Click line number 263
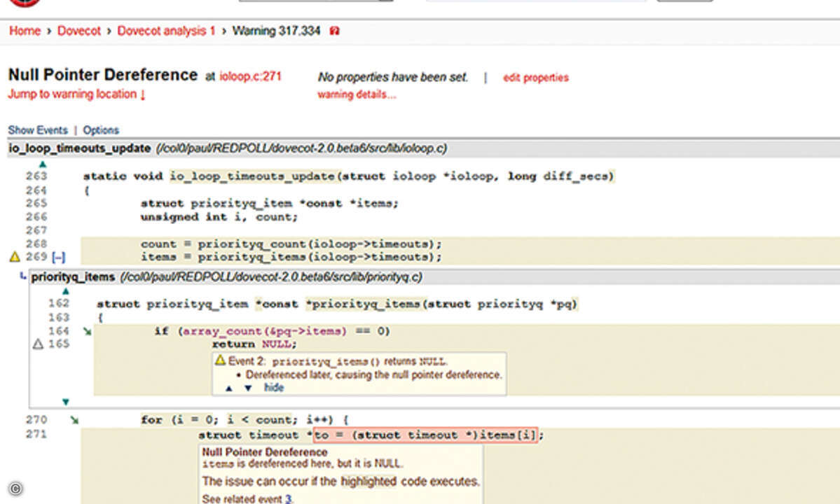This screenshot has height=504, width=840. coord(36,176)
